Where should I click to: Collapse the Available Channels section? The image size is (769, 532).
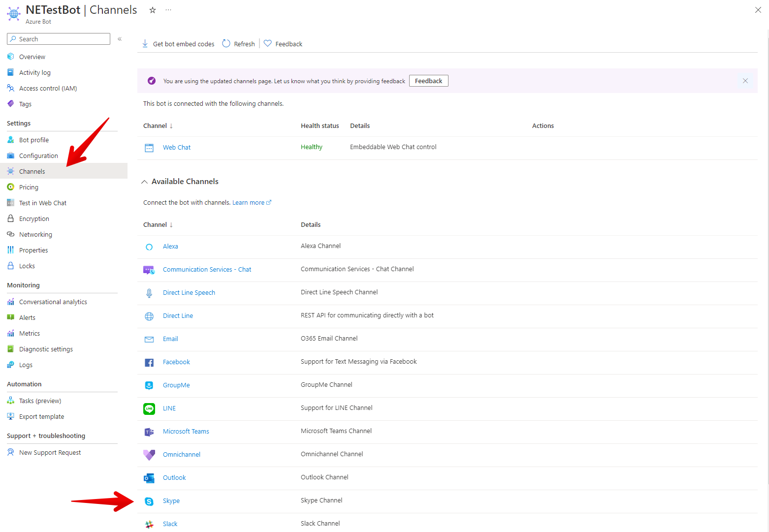click(144, 182)
